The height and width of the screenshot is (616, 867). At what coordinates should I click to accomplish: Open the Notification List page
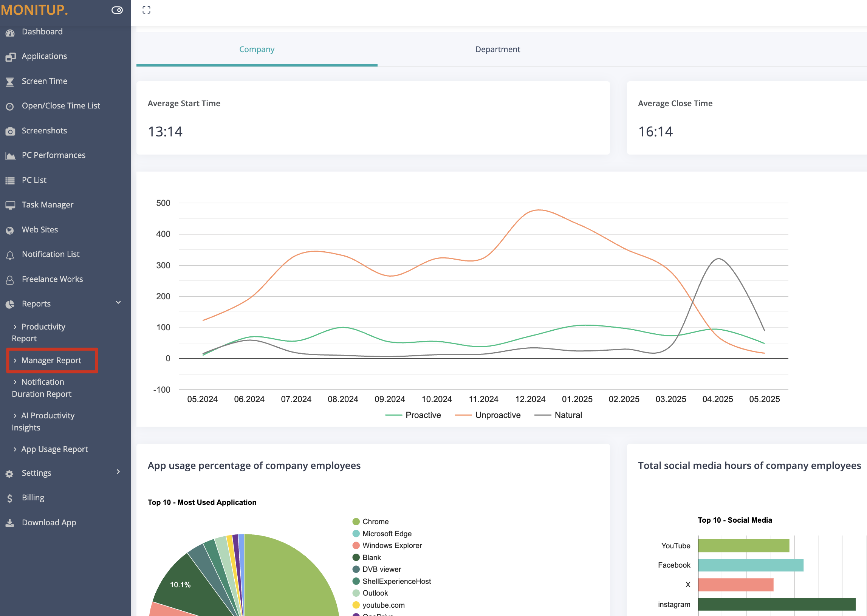(x=51, y=254)
